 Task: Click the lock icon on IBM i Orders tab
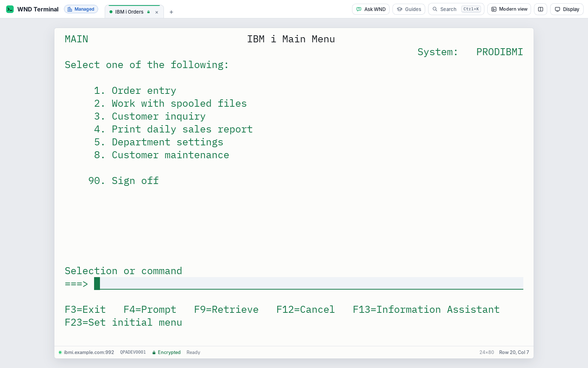point(148,12)
